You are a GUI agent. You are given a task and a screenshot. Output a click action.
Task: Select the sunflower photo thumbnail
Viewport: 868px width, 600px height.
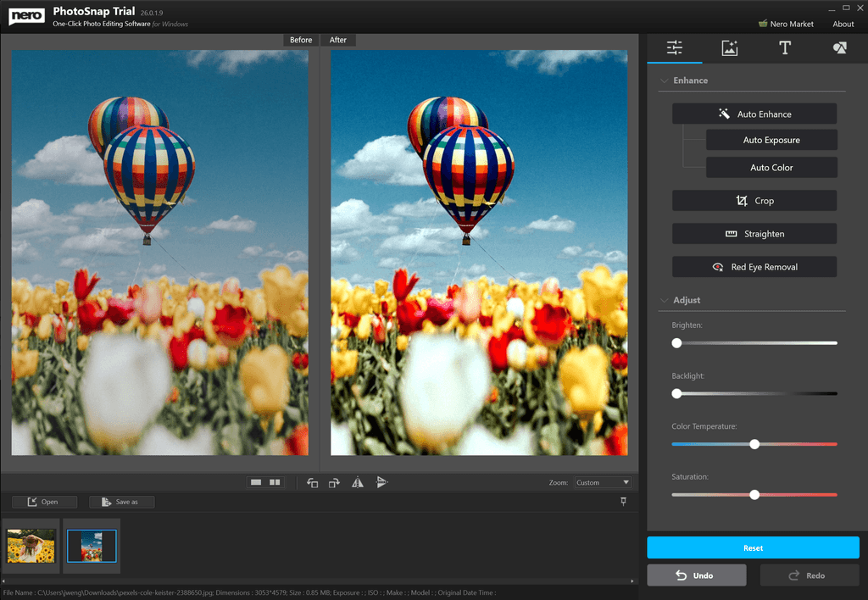(x=31, y=546)
